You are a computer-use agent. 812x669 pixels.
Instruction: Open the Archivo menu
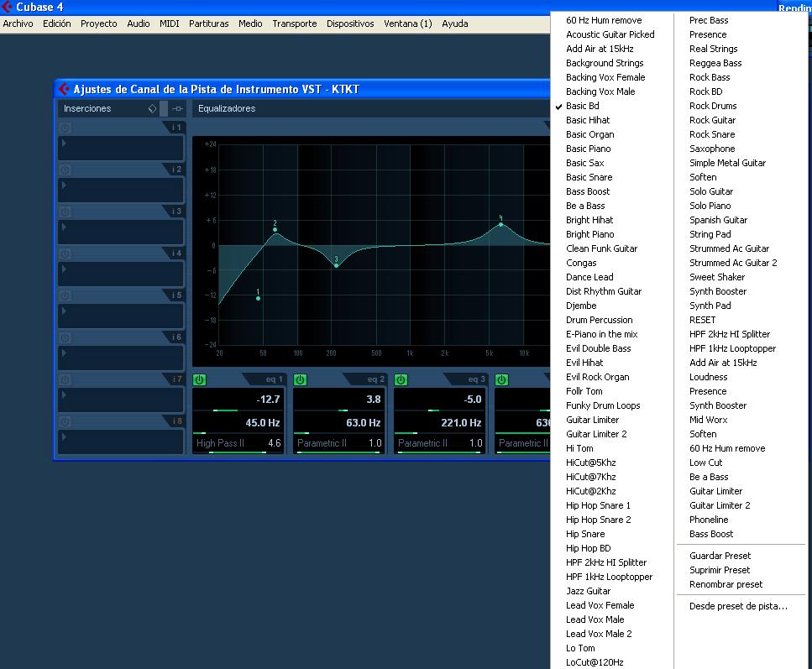(18, 24)
